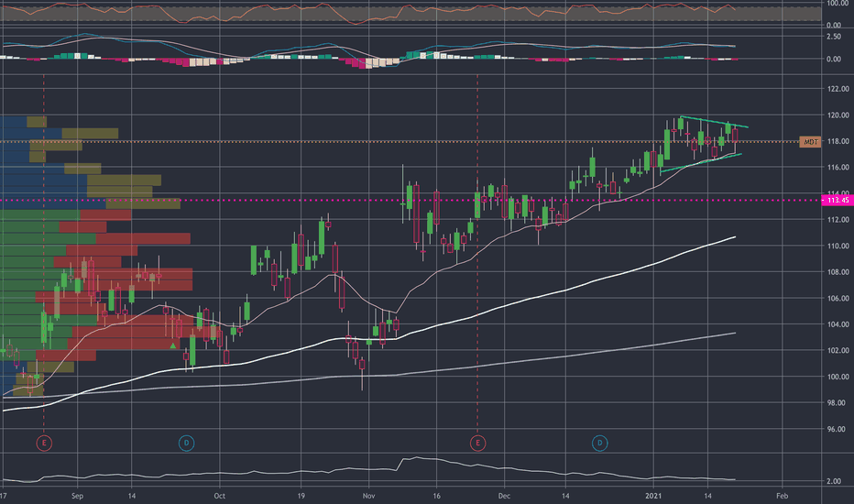Image resolution: width=854 pixels, height=504 pixels.
Task: Open the dividend marker D after Dec 14
Action: (x=599, y=443)
